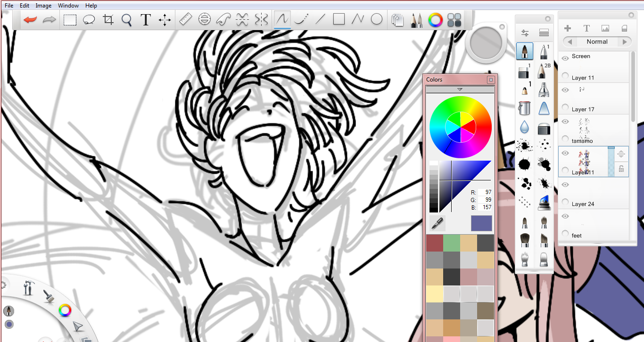Hide the Screen blend layer at top
The width and height of the screenshot is (644, 342).
[565, 58]
